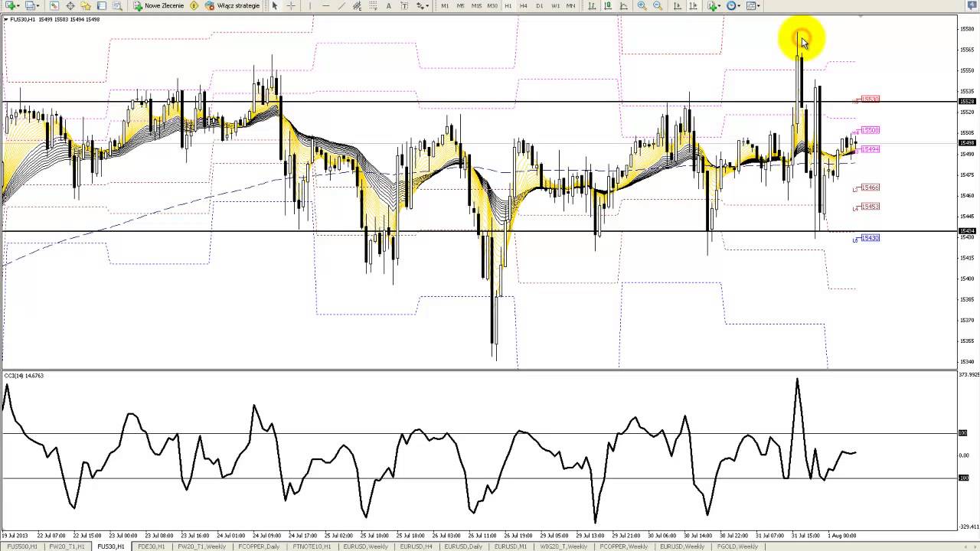Image resolution: width=980 pixels, height=551 pixels.
Task: Select the text label T tool
Action: click(x=404, y=5)
